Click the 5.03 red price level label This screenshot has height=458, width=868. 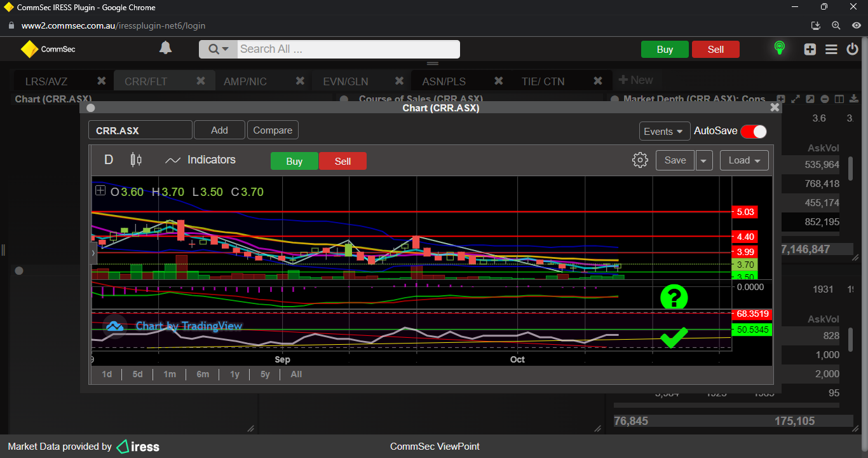(745, 212)
